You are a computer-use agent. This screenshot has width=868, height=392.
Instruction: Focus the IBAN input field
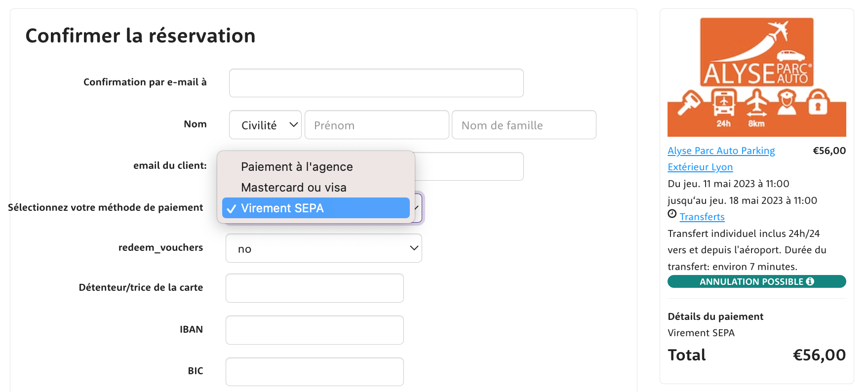315,330
